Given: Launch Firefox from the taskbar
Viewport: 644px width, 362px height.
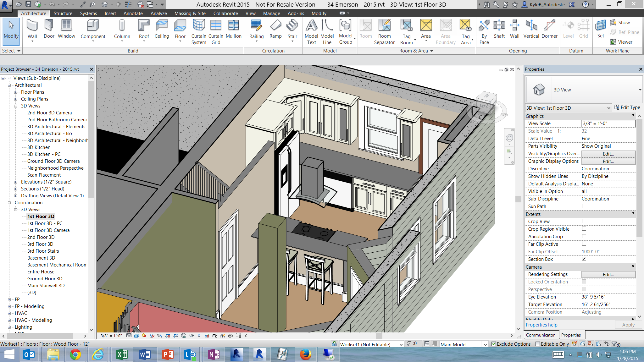Looking at the screenshot, I should coord(305,354).
